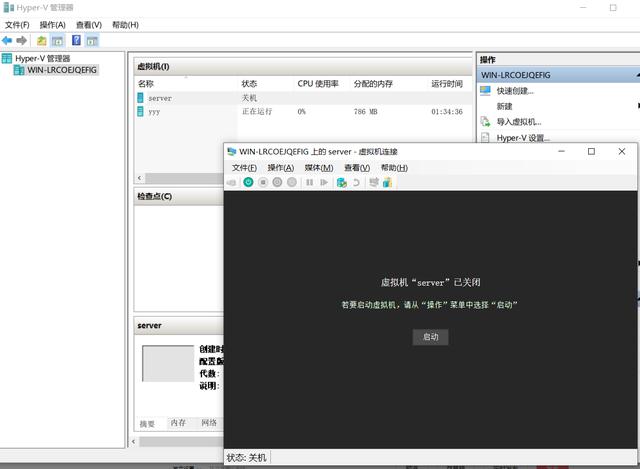Click the Up one level folder icon

click(x=42, y=41)
